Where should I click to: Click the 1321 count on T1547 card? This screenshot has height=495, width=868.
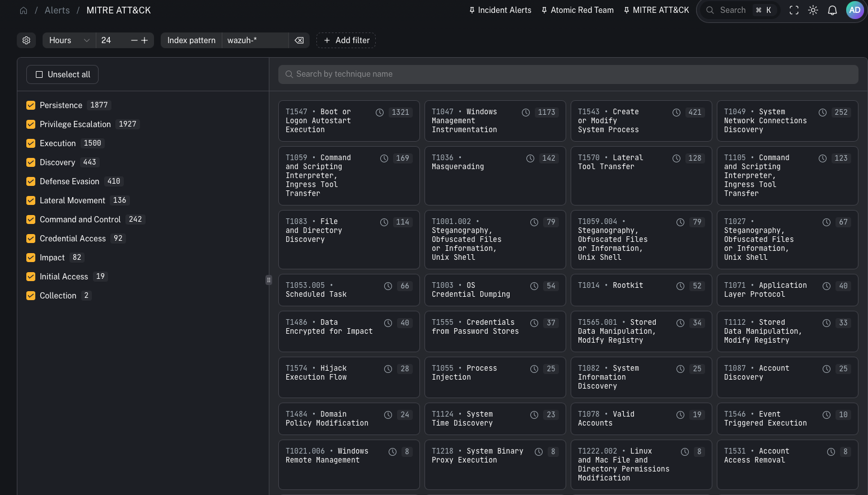(400, 113)
